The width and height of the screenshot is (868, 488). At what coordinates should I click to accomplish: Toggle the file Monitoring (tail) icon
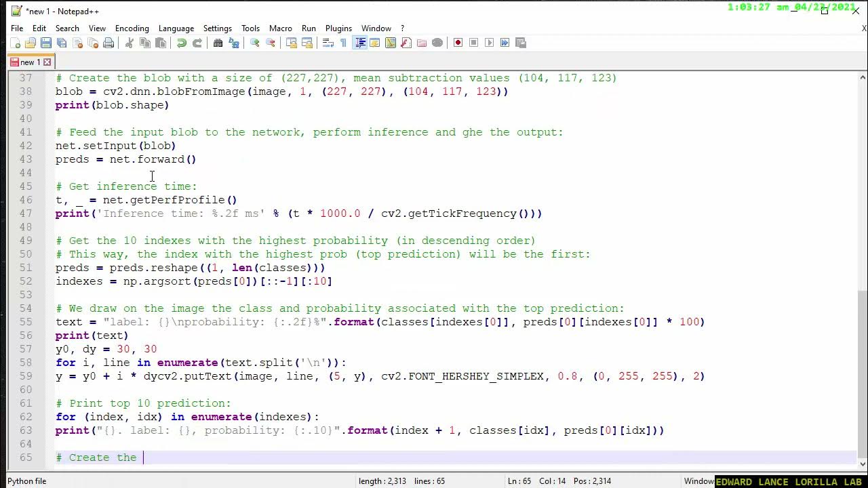pos(437,43)
